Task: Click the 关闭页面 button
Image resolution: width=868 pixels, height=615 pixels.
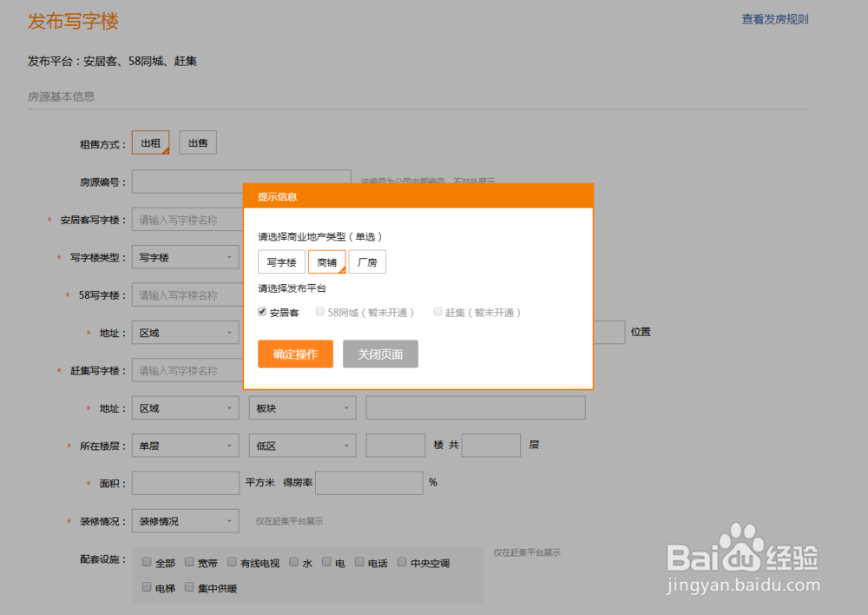Action: (x=380, y=354)
